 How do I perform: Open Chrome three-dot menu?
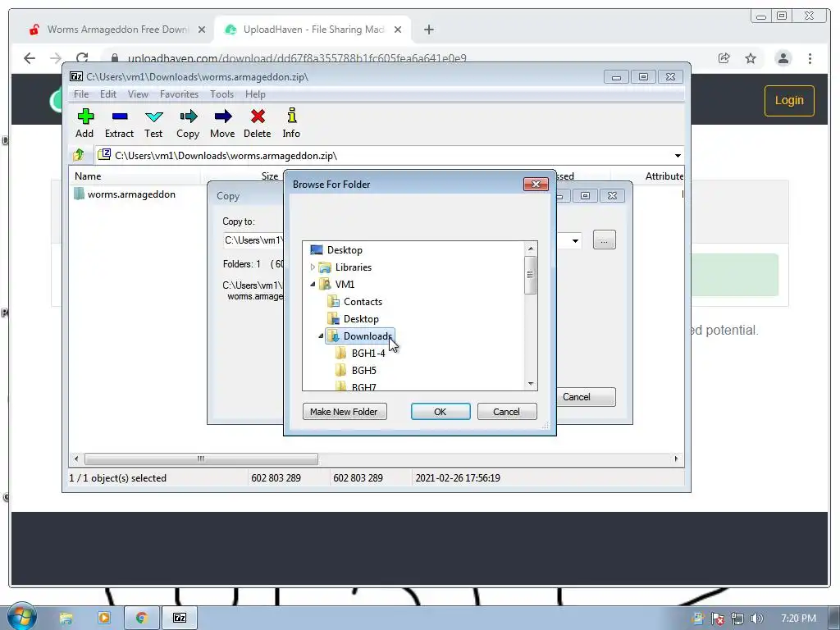tap(810, 58)
